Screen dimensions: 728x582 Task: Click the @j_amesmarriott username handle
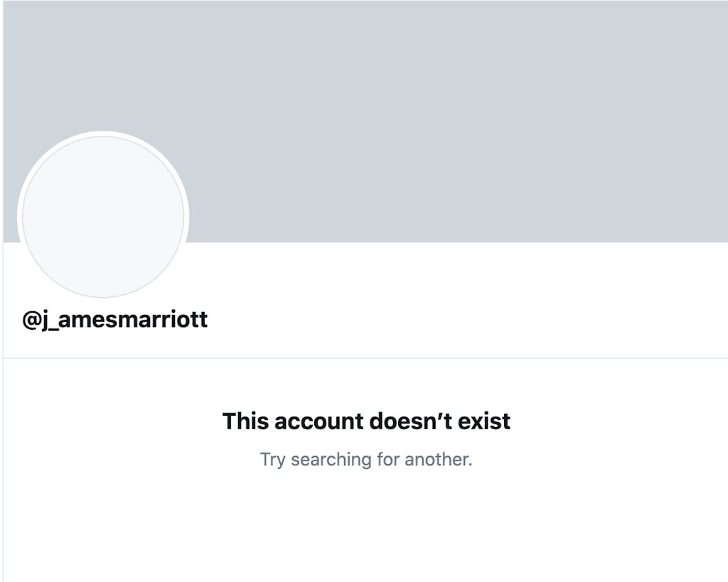[115, 319]
